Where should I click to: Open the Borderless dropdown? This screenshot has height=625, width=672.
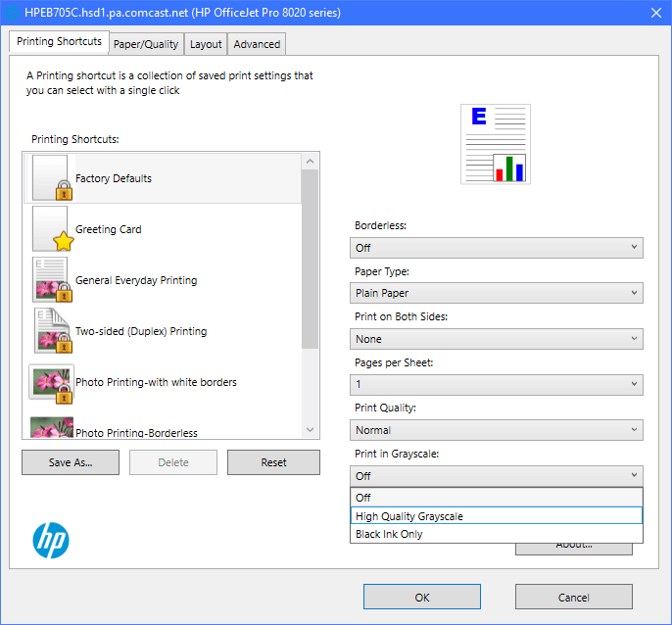(497, 248)
